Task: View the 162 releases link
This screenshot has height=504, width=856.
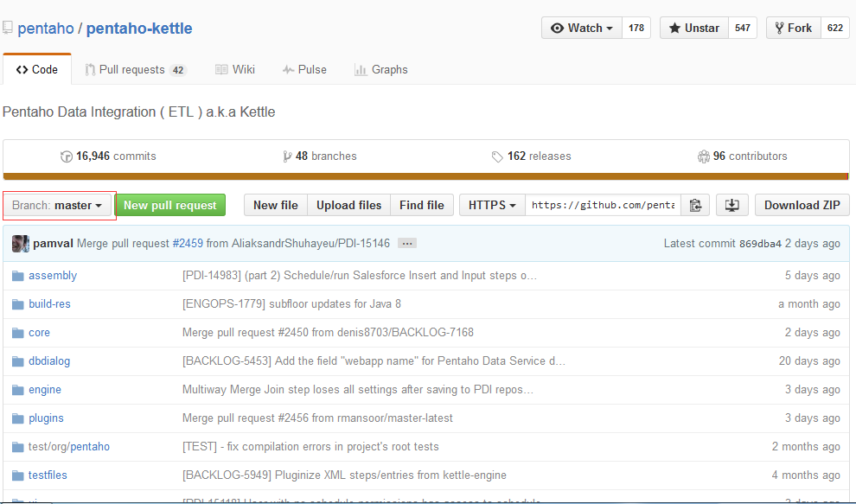Action: point(531,156)
